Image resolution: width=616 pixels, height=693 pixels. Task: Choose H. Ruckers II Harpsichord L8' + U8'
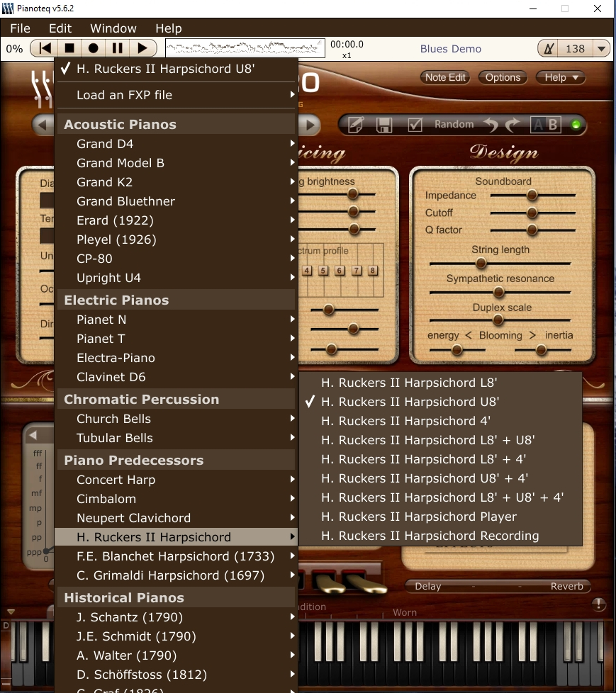click(x=440, y=440)
